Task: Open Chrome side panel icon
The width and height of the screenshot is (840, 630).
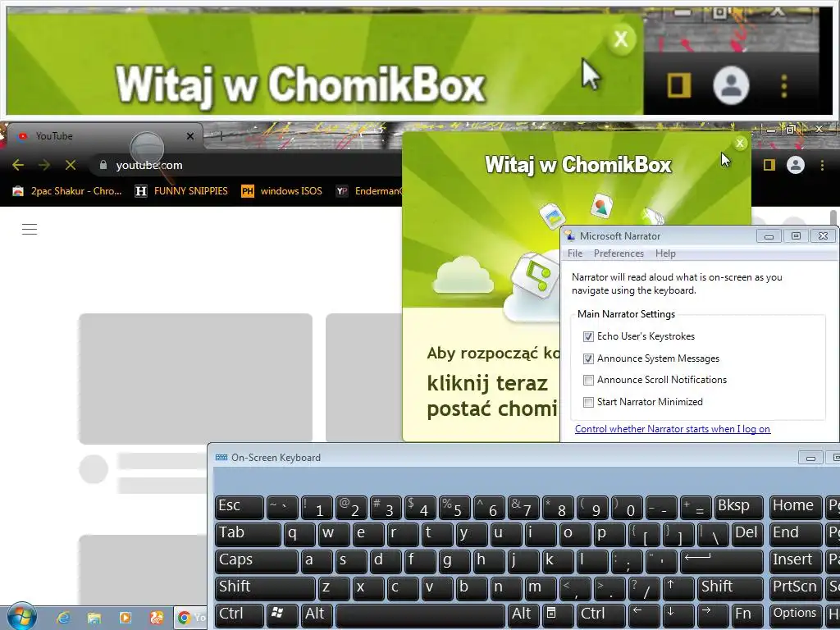Action: (769, 165)
